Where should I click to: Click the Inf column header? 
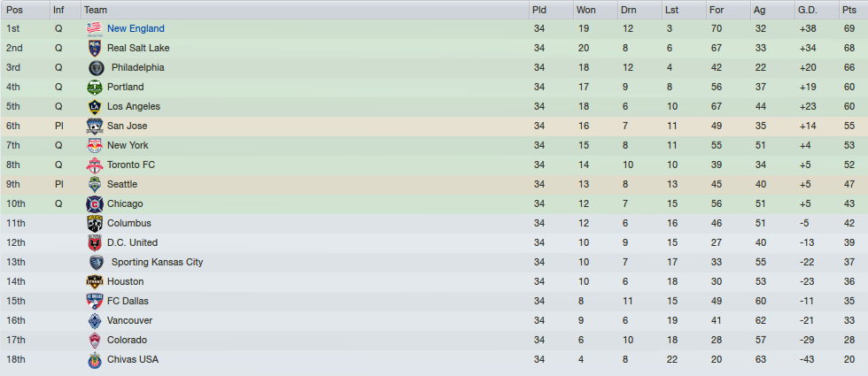click(58, 10)
